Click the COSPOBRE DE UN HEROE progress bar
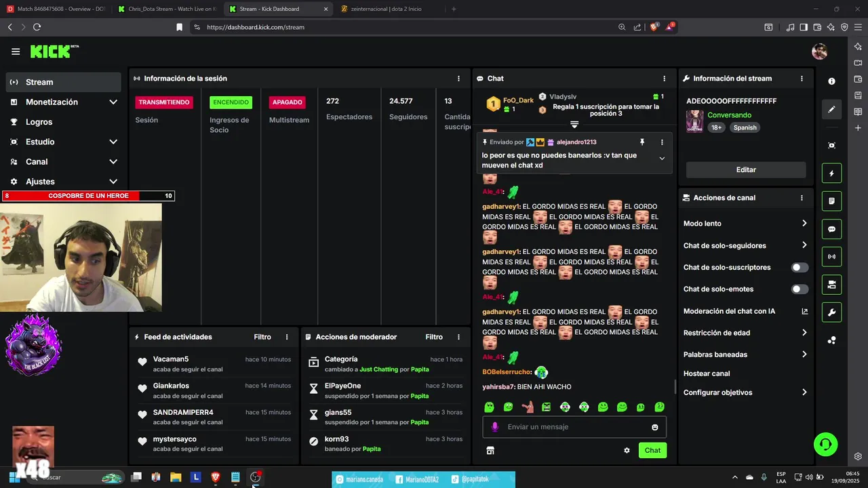This screenshot has width=868, height=488. (89, 196)
